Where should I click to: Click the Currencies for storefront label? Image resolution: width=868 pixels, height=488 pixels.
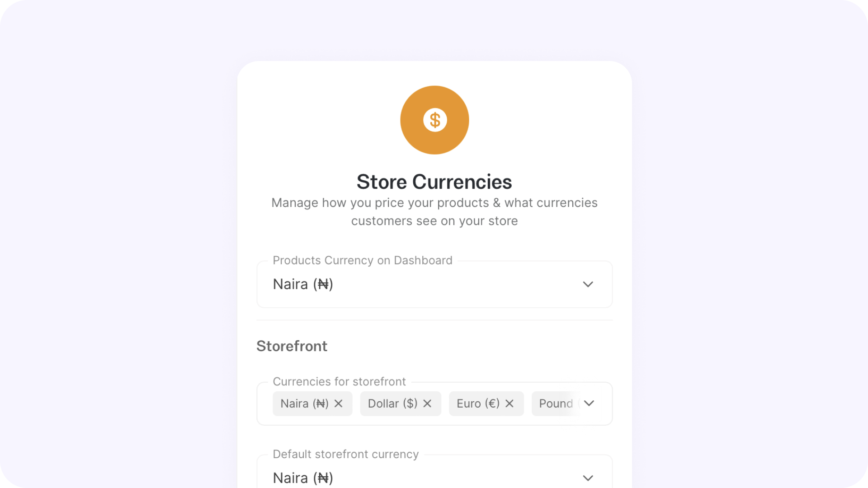(x=339, y=381)
